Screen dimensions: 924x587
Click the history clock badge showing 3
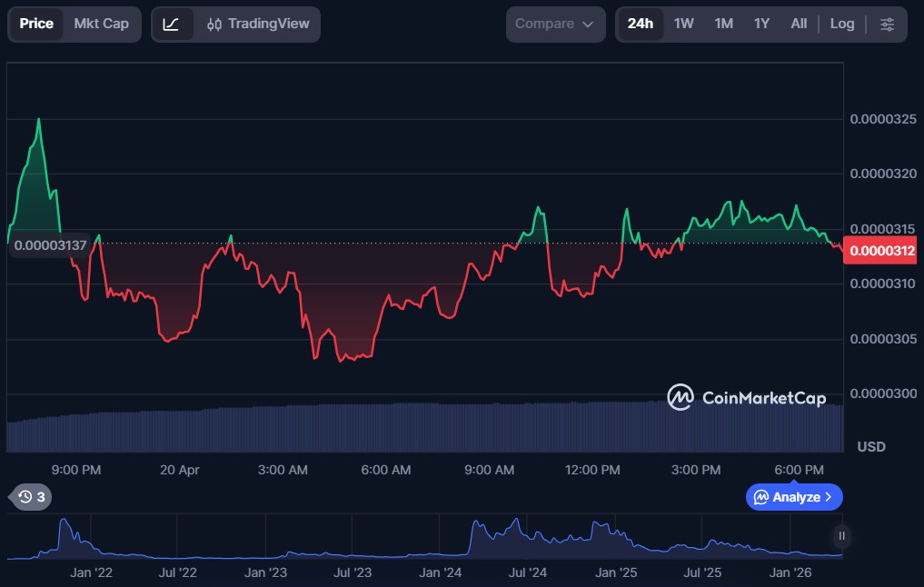coord(31,496)
